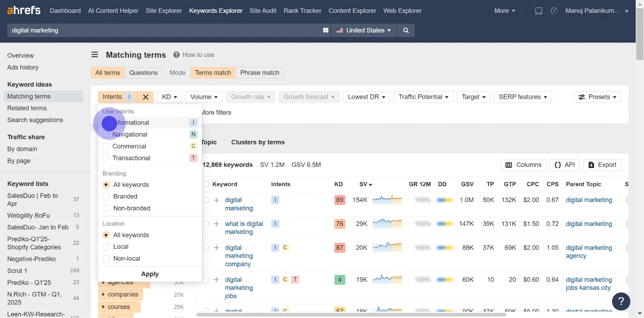Viewport: 644px width, 318px height.
Task: Open the Presets dropdown
Action: coord(597,97)
